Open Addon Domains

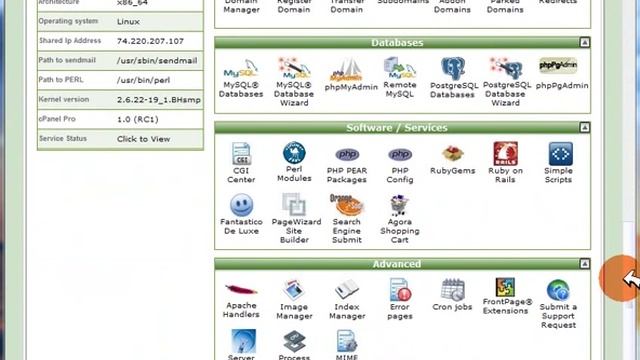pyautogui.click(x=452, y=7)
